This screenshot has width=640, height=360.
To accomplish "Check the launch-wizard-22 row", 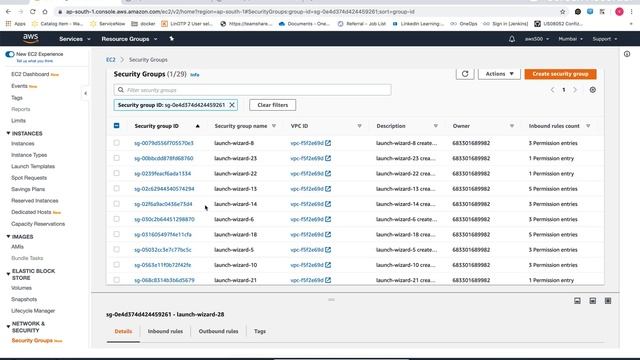I will click(117, 173).
